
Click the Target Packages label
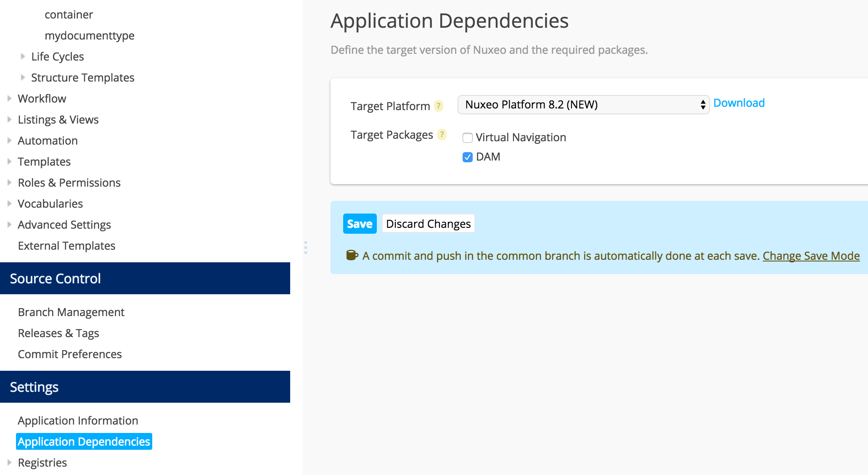click(392, 135)
